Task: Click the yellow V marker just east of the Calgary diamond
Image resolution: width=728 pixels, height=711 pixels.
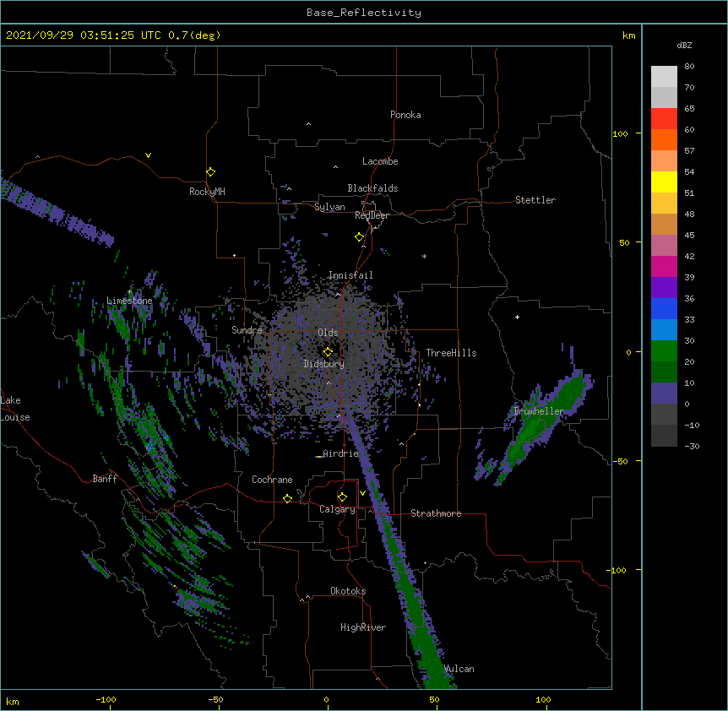Action: click(362, 493)
